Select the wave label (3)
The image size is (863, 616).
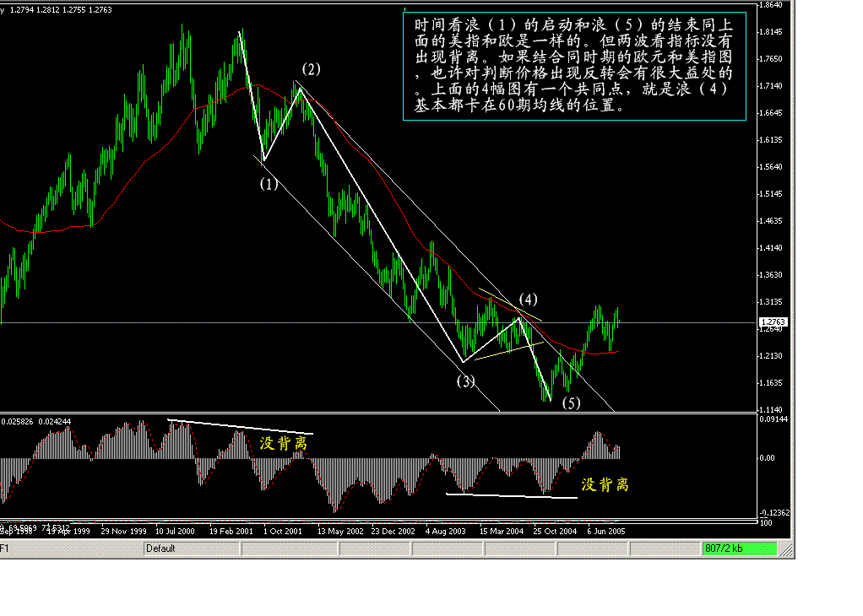(x=465, y=381)
